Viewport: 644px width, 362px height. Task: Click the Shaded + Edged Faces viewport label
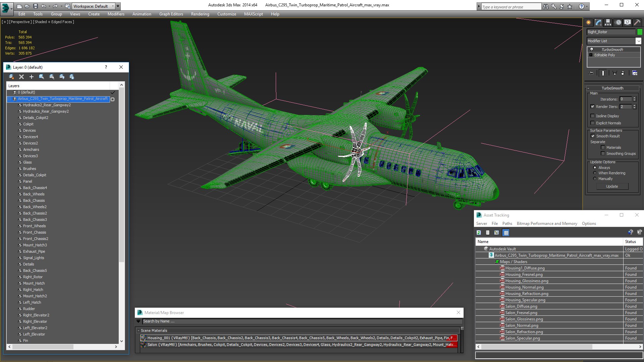53,22
